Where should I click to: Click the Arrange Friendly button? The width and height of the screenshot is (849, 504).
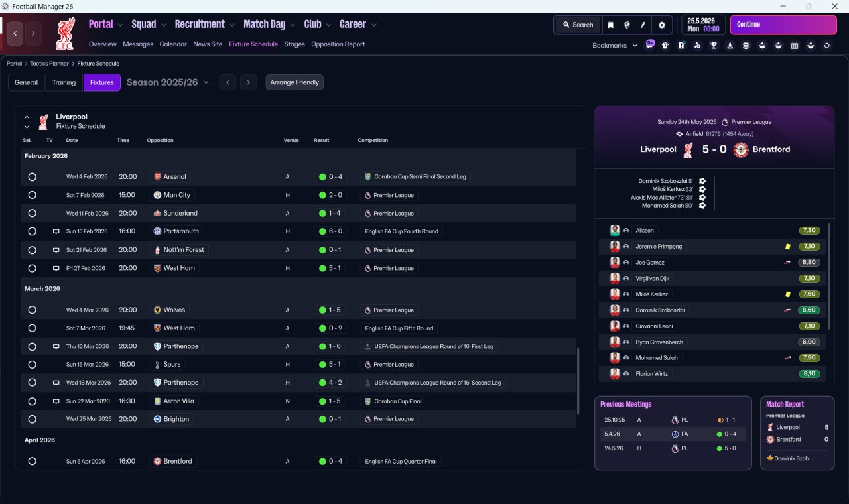pos(294,82)
